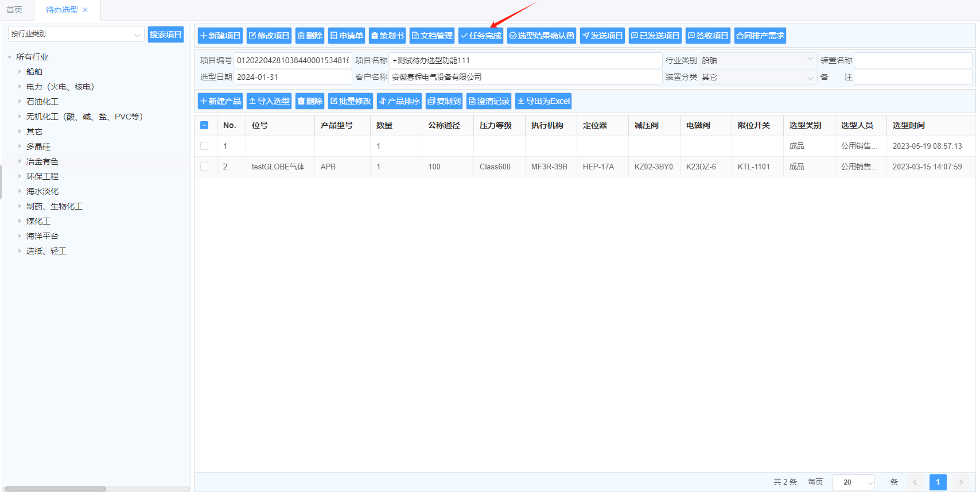Open the page size dropdown showing 20
The height and width of the screenshot is (495, 980).
coord(853,482)
